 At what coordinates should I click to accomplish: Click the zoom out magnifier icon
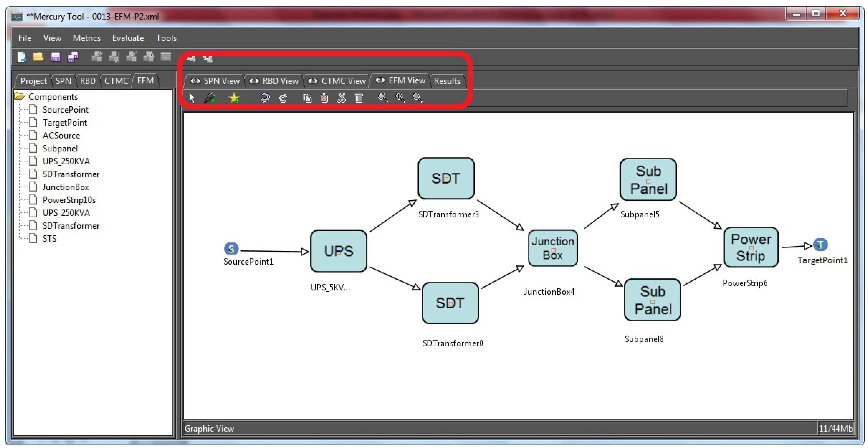[417, 98]
